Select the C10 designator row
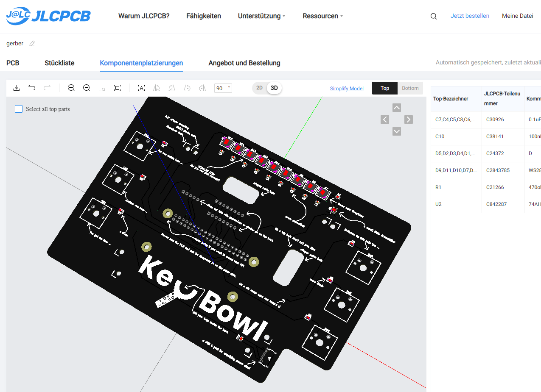 click(486, 136)
